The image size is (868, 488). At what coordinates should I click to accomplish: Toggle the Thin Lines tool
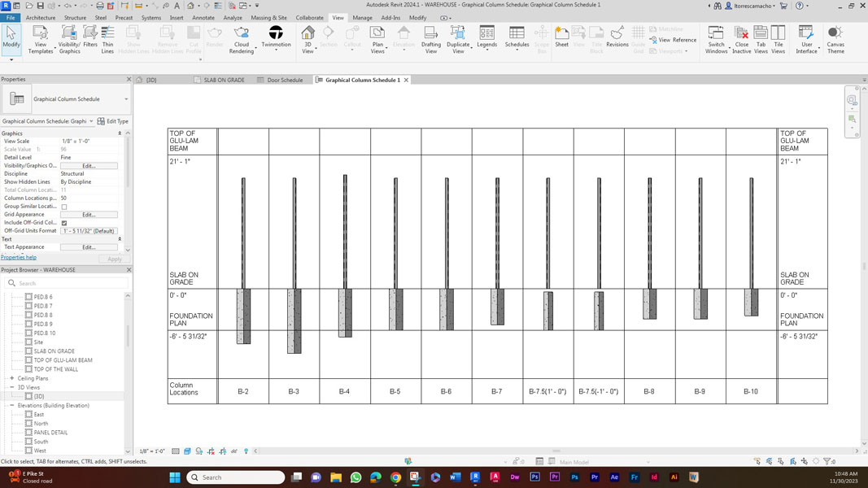(x=107, y=39)
